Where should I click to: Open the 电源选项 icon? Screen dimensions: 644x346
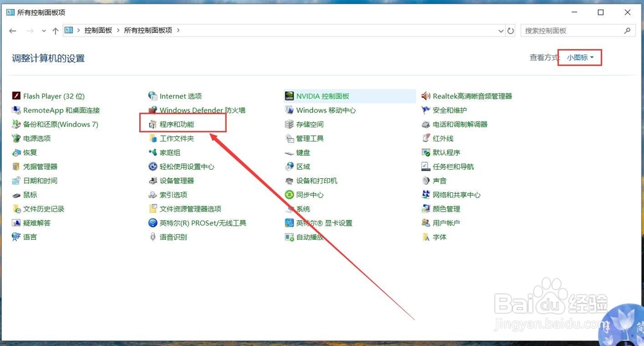click(16, 138)
